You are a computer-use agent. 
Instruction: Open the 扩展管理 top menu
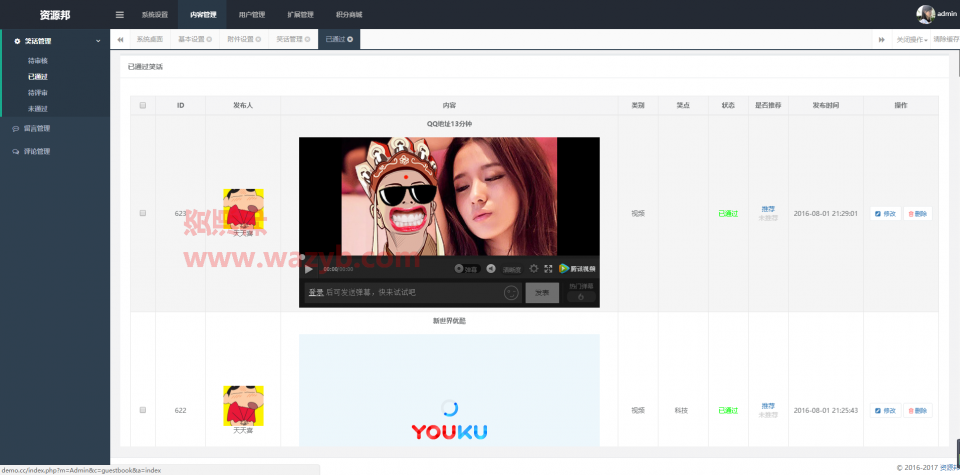coord(300,15)
